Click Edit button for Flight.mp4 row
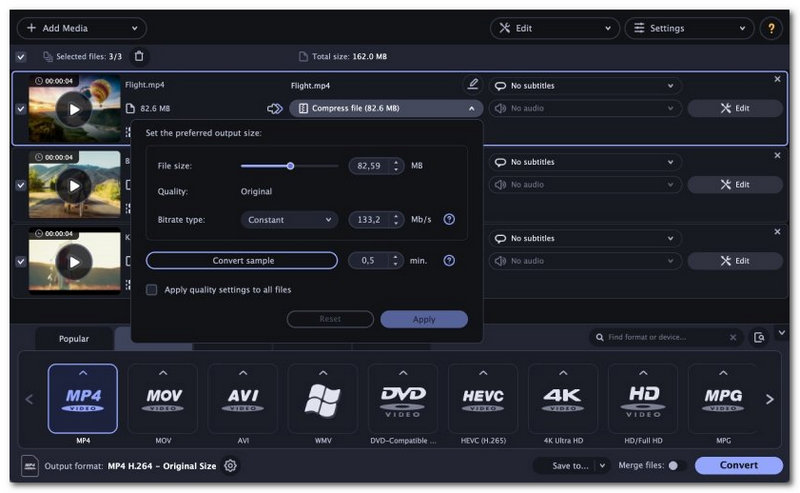 tap(735, 108)
